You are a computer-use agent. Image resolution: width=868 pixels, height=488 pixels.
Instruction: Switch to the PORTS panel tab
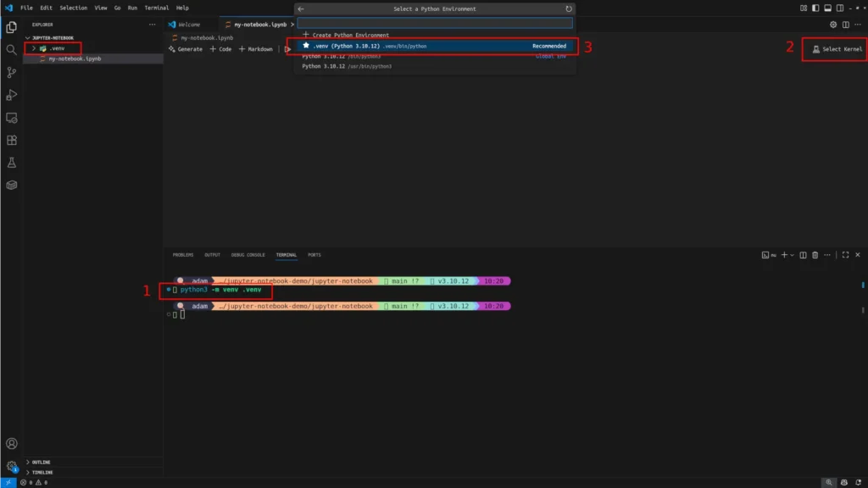tap(314, 255)
